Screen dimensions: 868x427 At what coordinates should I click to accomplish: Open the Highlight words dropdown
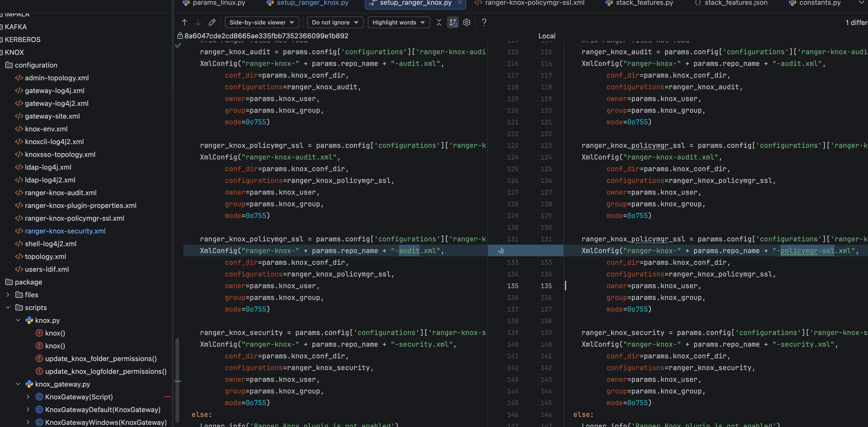[x=398, y=22]
